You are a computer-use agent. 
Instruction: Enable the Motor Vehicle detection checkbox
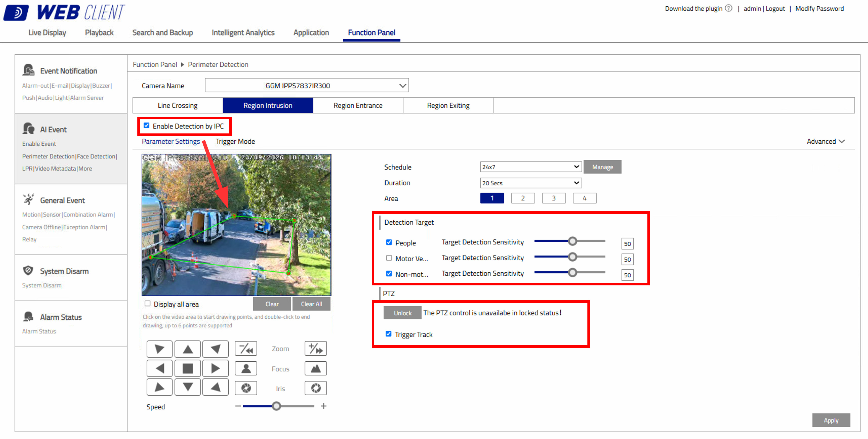tap(389, 258)
